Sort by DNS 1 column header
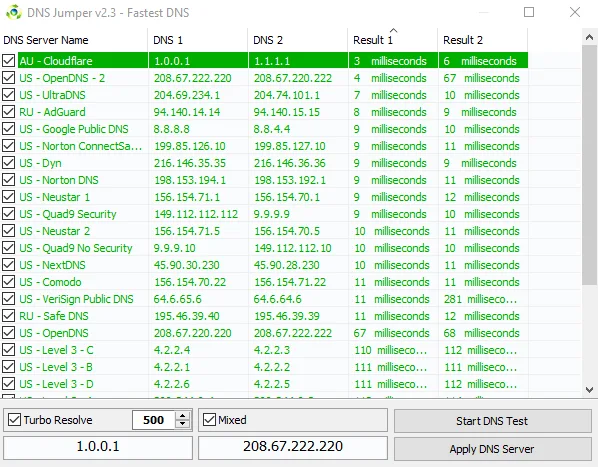Viewport: 598px width, 467px height. (x=198, y=40)
